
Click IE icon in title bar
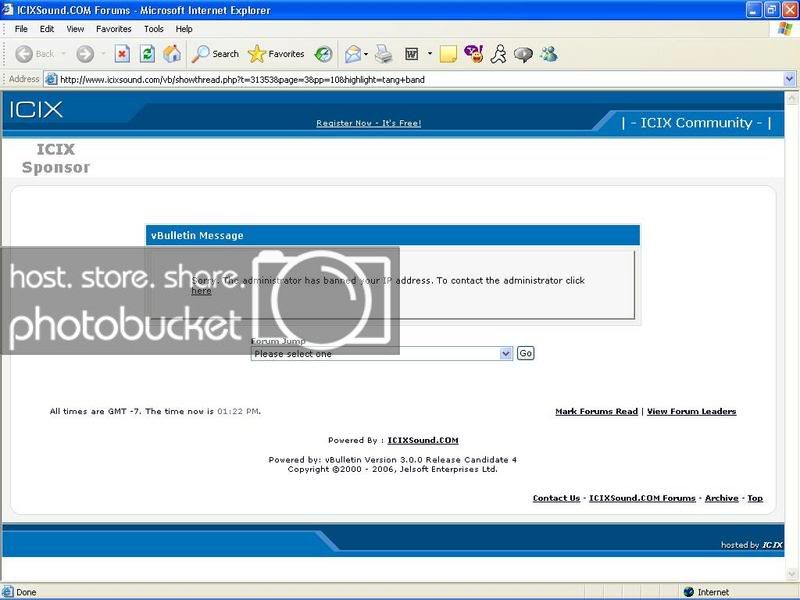(x=7, y=10)
